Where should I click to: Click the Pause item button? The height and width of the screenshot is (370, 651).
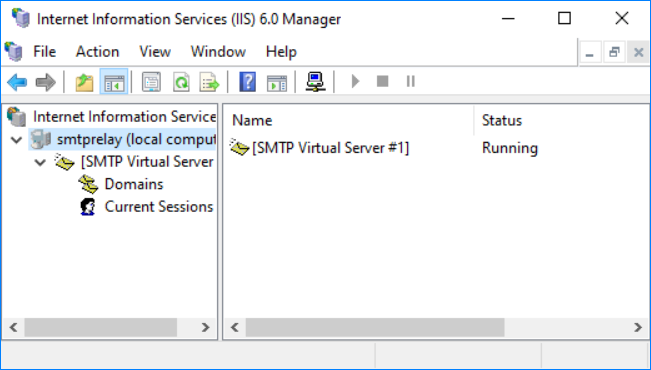click(411, 81)
